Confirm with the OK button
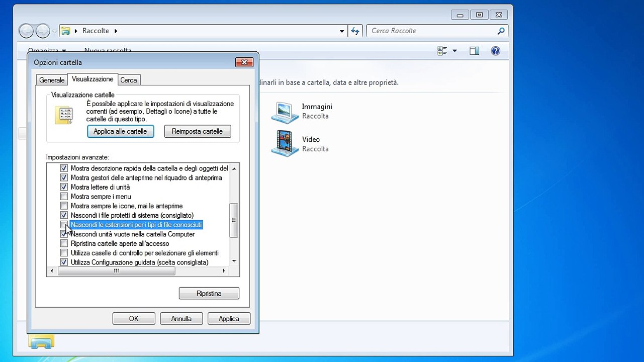The width and height of the screenshot is (644, 362). click(134, 319)
